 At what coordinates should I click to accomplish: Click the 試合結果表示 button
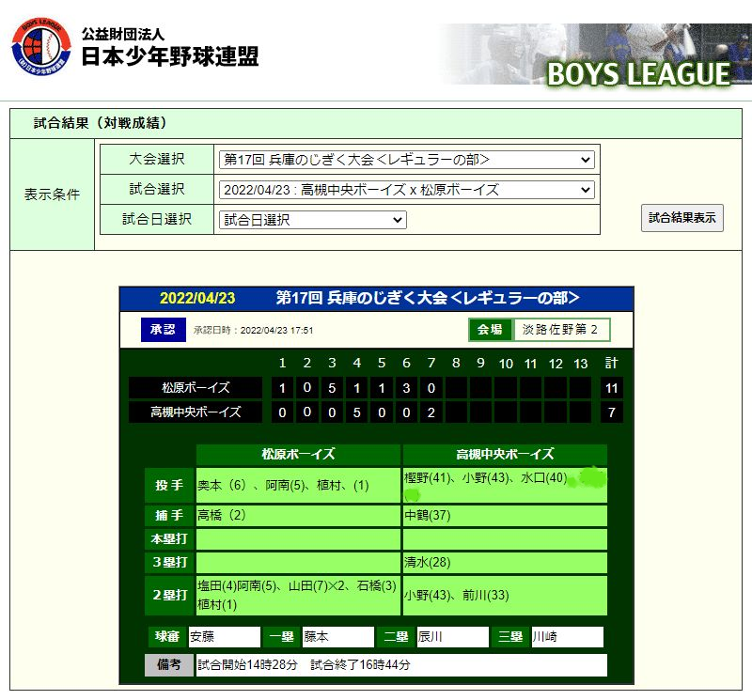682,218
